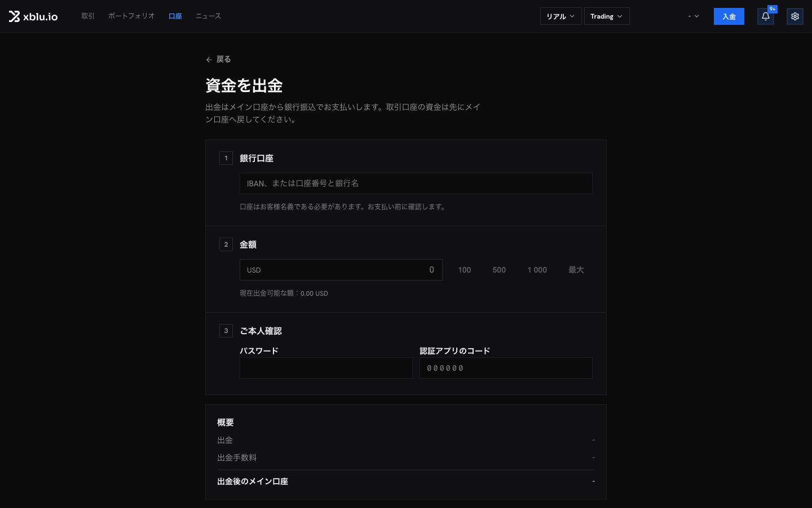Choose the 500 quick amount
This screenshot has width=812, height=508.
click(499, 270)
